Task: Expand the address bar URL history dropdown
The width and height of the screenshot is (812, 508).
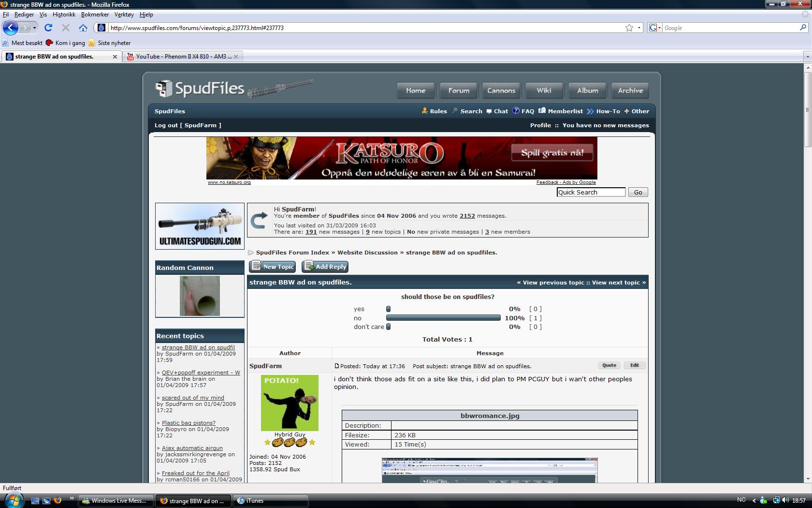Action: coord(639,28)
